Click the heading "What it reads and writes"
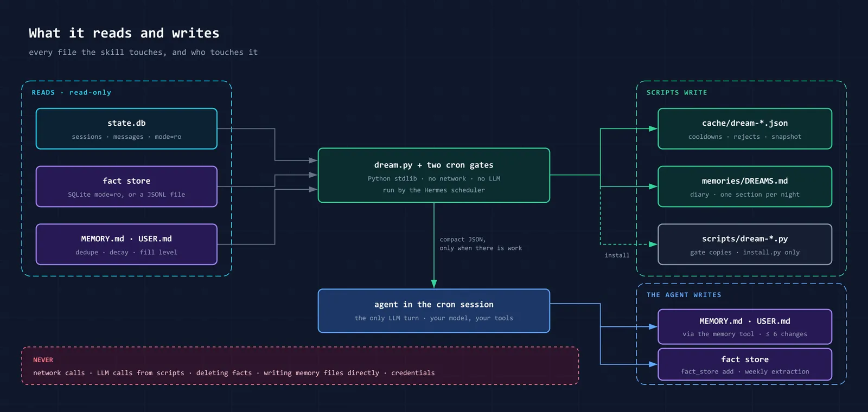868x412 pixels. point(124,34)
